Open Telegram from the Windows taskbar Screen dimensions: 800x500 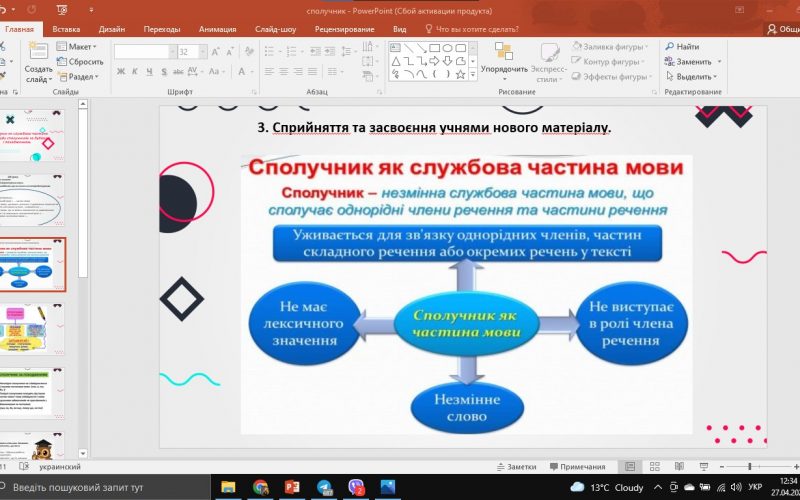pyautogui.click(x=324, y=487)
